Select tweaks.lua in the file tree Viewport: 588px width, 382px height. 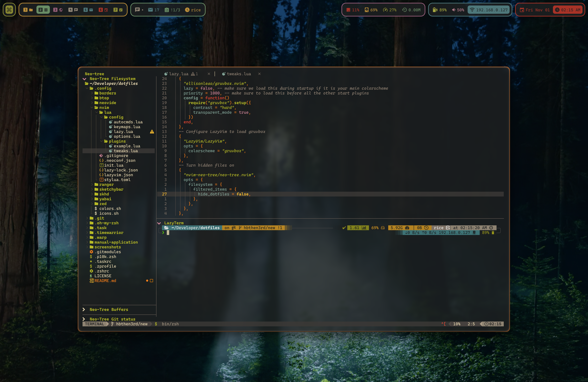[x=119, y=151]
